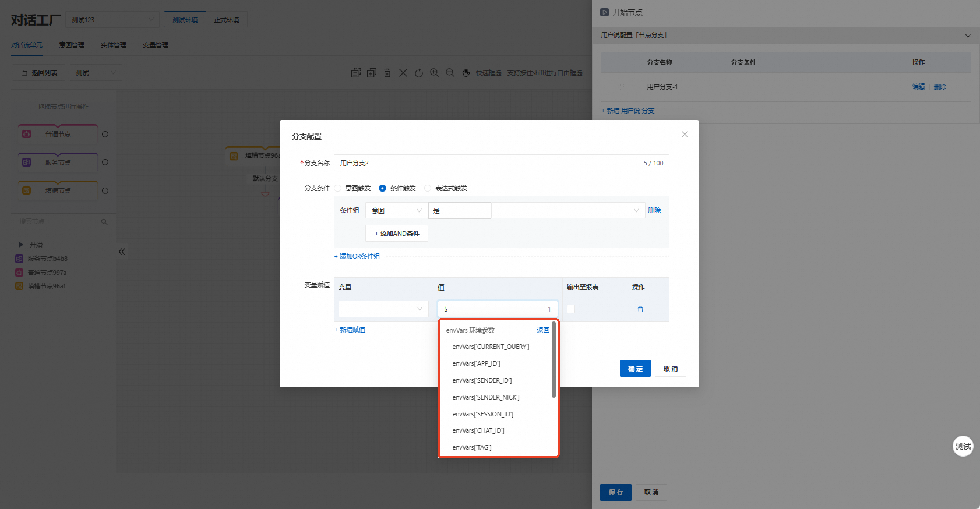Click 返回 link in envVars list

click(543, 330)
